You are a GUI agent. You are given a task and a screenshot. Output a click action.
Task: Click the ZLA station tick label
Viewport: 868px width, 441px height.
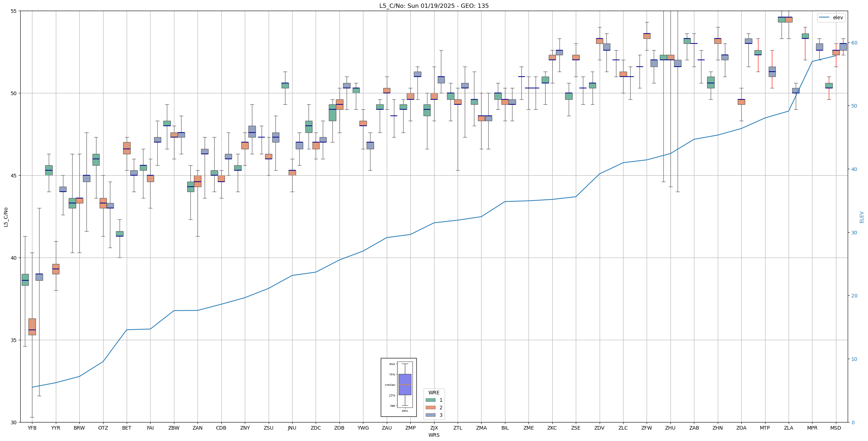tap(788, 428)
